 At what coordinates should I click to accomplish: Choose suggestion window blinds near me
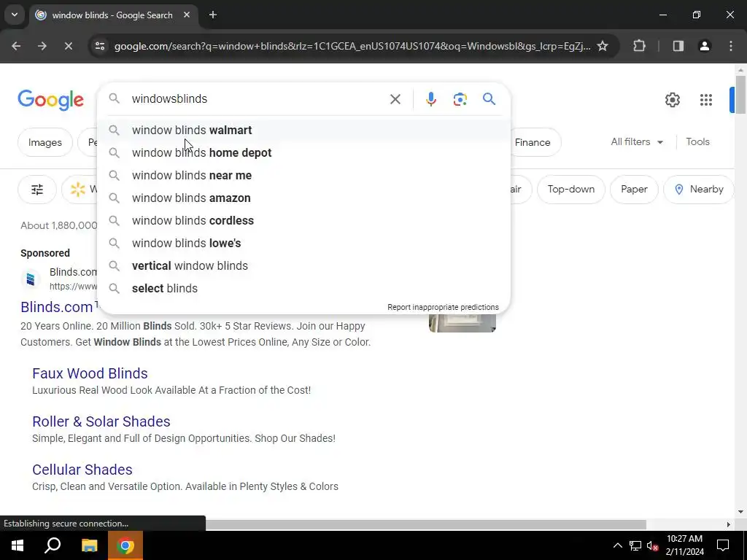303,175
